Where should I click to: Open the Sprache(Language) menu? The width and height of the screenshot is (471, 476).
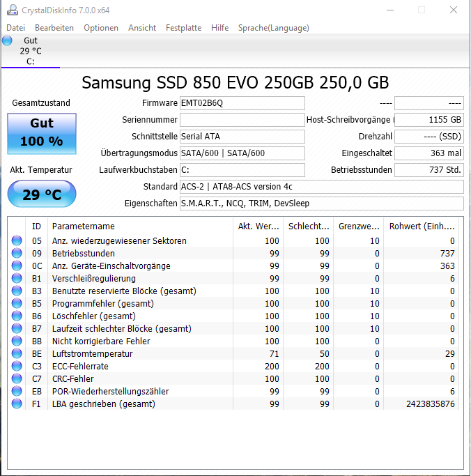click(274, 28)
